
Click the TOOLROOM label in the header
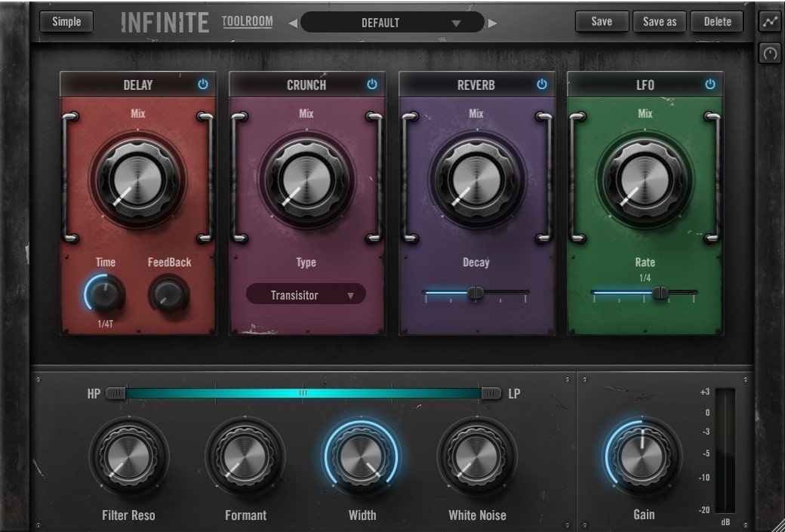point(247,21)
